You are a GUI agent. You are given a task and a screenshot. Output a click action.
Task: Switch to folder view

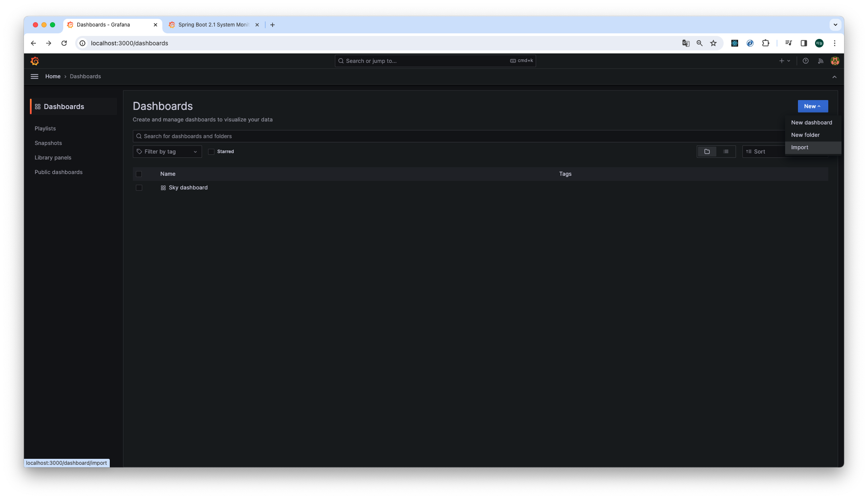(707, 152)
